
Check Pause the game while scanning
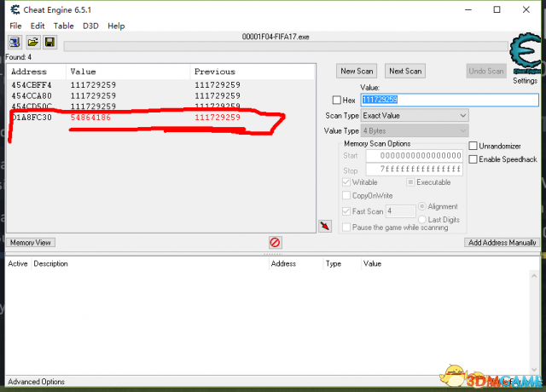tap(346, 228)
